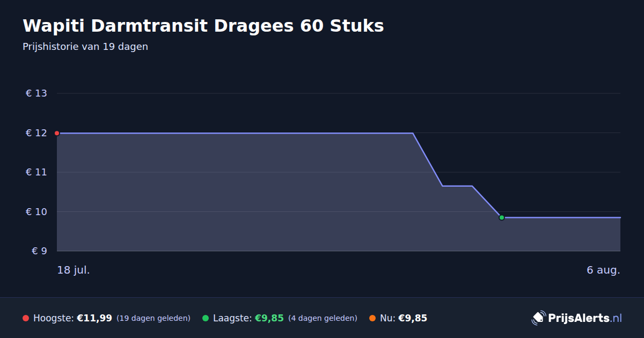This screenshot has width=644, height=338.
Task: Click the subtitle Prijshistorie van 19 dagen
Action: (85, 47)
